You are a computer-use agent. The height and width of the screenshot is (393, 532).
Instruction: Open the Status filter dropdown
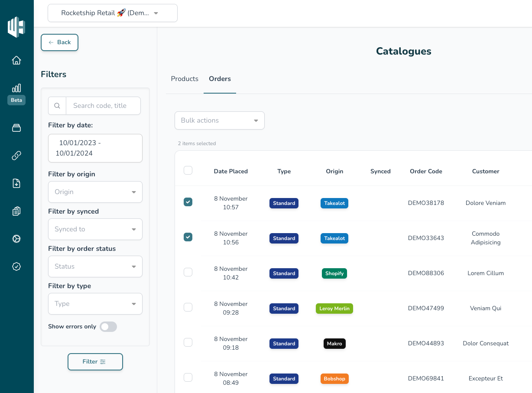tap(95, 266)
